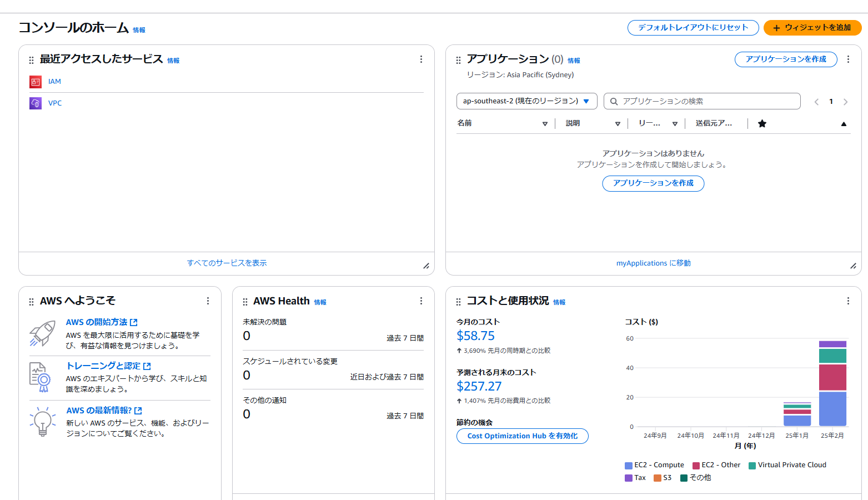Open VPC text link
The image size is (868, 500).
(55, 103)
